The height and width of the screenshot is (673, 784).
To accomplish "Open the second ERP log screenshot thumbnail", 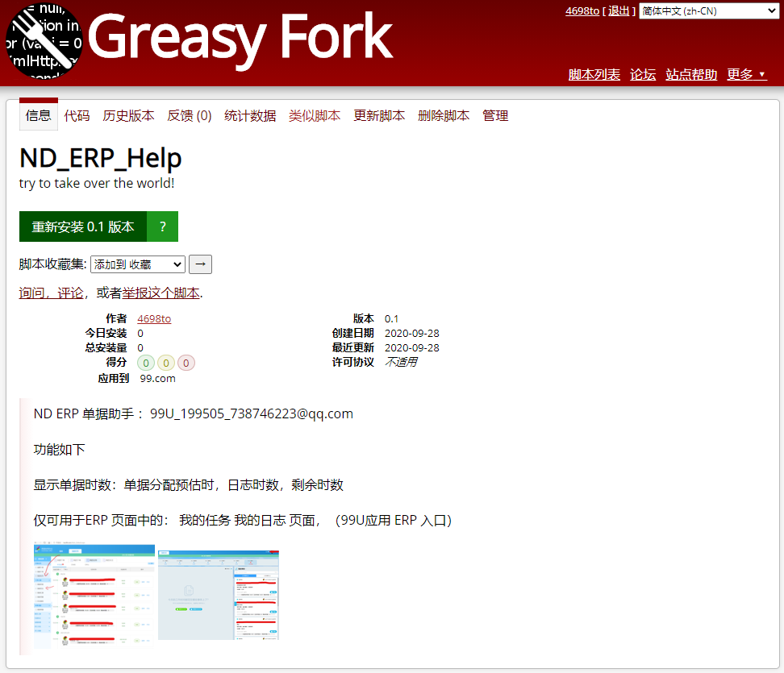I will pyautogui.click(x=219, y=595).
